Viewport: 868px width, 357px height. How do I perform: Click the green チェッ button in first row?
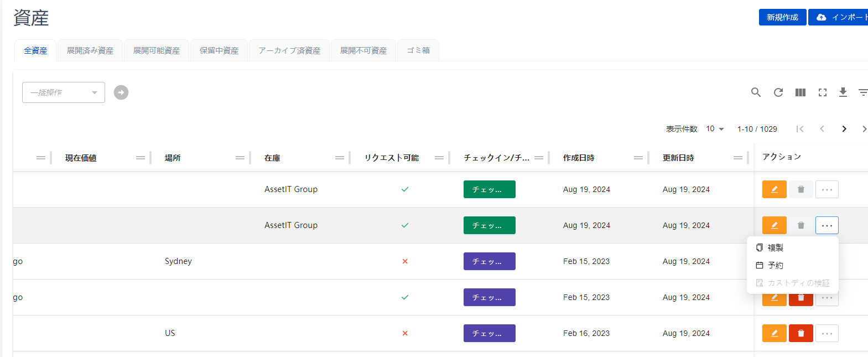pos(489,189)
